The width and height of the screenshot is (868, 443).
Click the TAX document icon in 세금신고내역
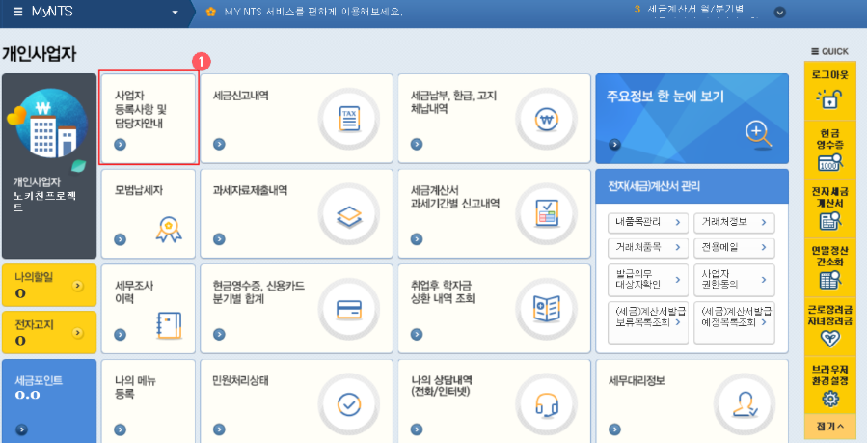(x=349, y=119)
